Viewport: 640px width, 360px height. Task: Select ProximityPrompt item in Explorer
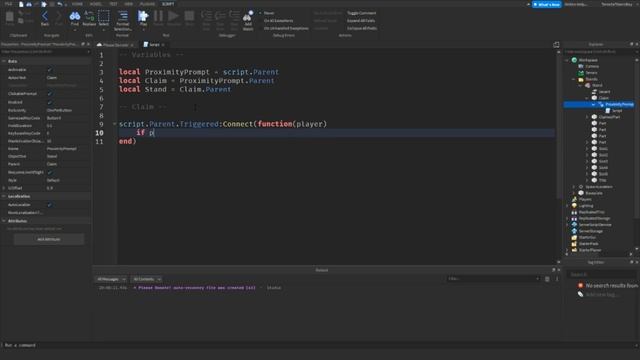(x=619, y=104)
